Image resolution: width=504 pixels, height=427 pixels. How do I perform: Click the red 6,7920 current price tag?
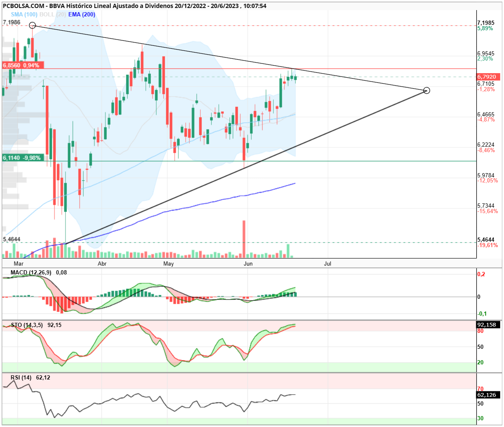point(488,77)
